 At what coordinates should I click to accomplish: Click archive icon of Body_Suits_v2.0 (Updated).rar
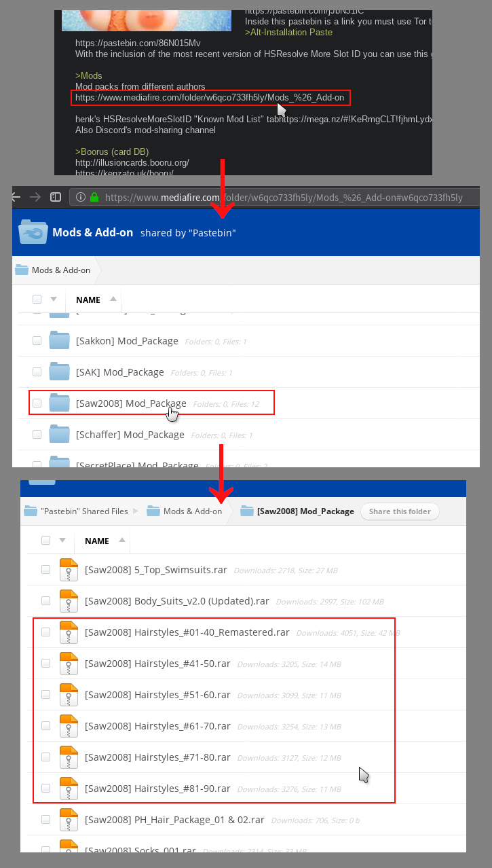(69, 601)
